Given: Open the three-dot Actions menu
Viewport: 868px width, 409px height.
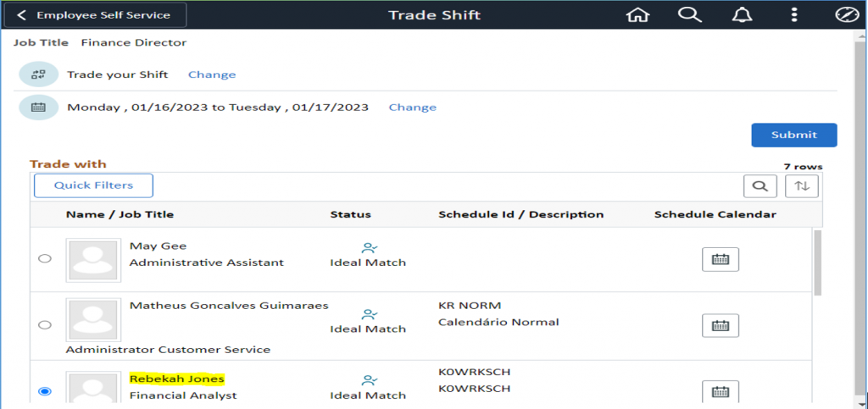Looking at the screenshot, I should tap(794, 15).
